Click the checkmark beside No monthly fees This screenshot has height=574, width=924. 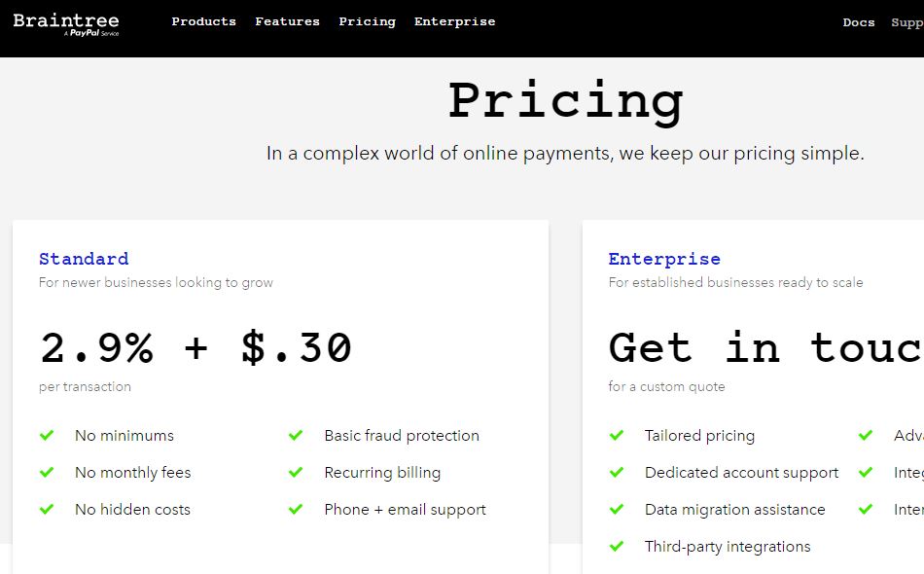(x=47, y=473)
